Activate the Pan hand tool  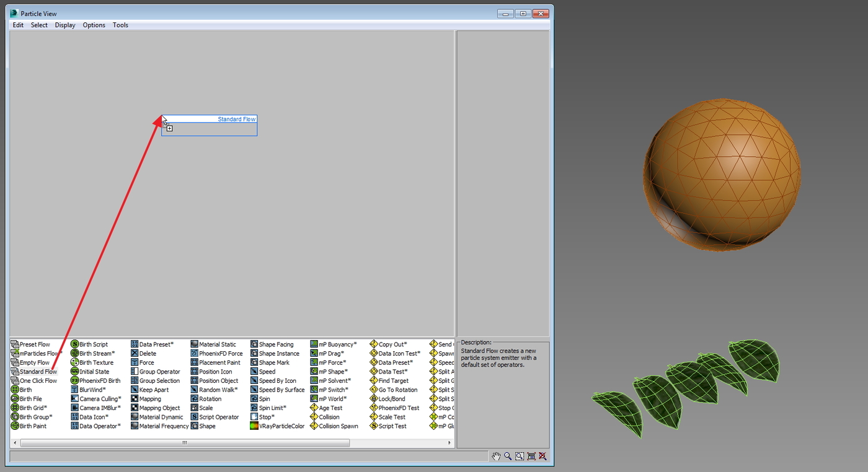(496, 456)
